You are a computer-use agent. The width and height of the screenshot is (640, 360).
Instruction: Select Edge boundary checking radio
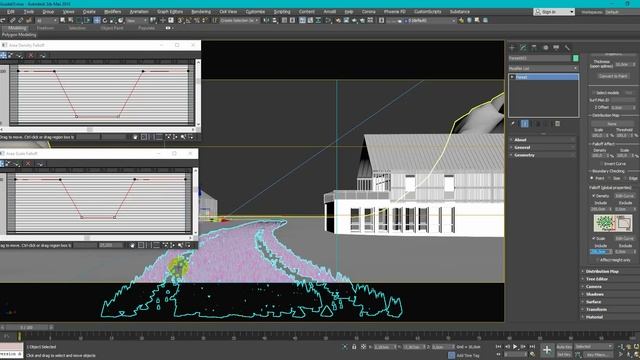625,178
